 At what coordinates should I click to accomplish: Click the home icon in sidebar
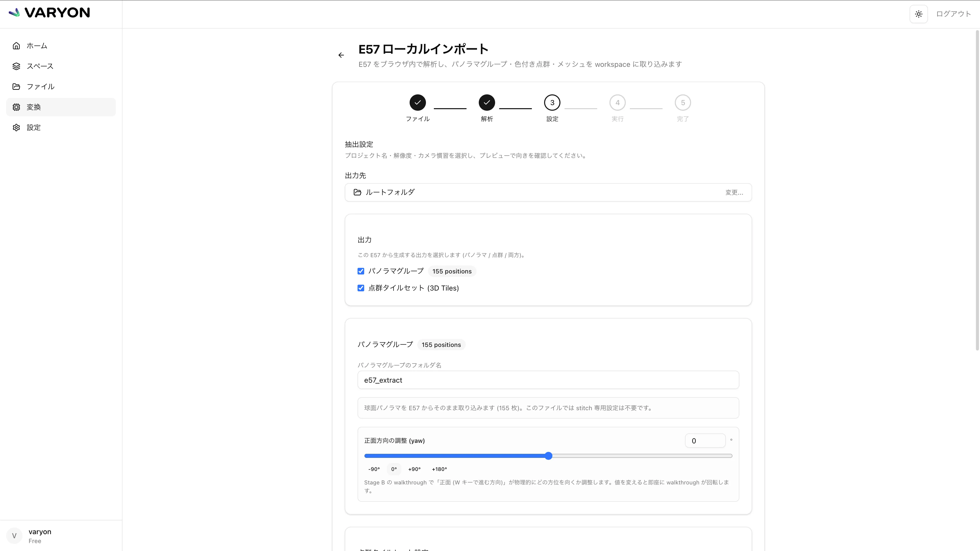point(16,46)
